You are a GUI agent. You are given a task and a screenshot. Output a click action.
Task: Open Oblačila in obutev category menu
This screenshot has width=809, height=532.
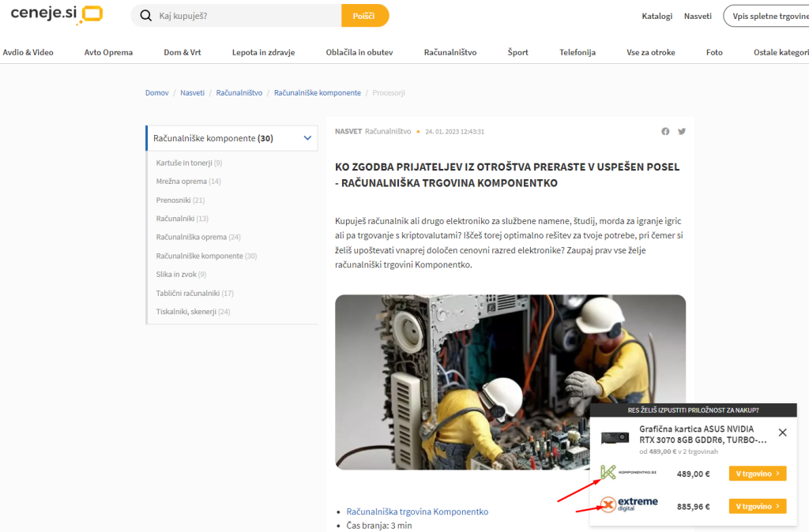[x=359, y=52]
